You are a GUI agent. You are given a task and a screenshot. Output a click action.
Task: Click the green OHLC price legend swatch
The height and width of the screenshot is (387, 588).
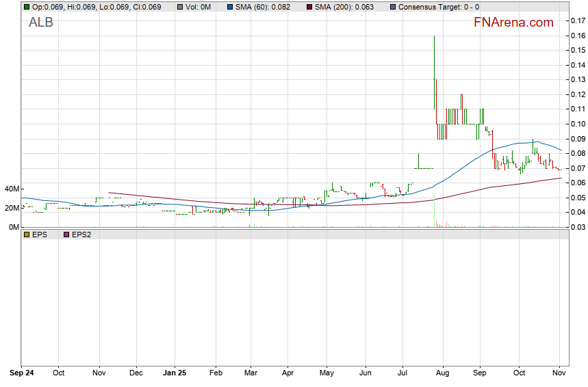(27, 7)
